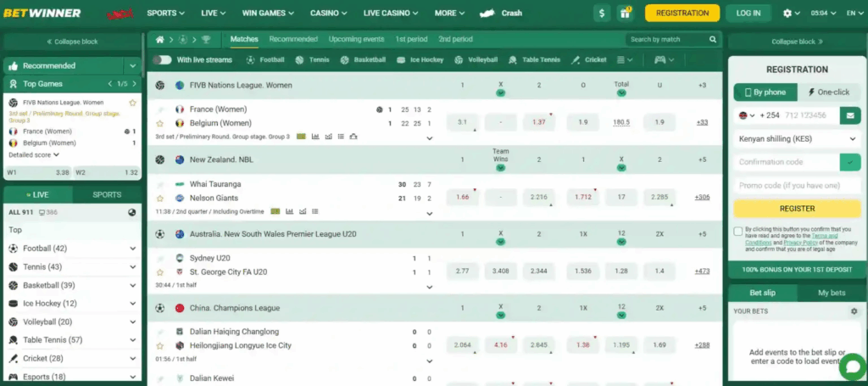The height and width of the screenshot is (386, 868).
Task: Click the search magnifier icon
Action: (x=713, y=39)
